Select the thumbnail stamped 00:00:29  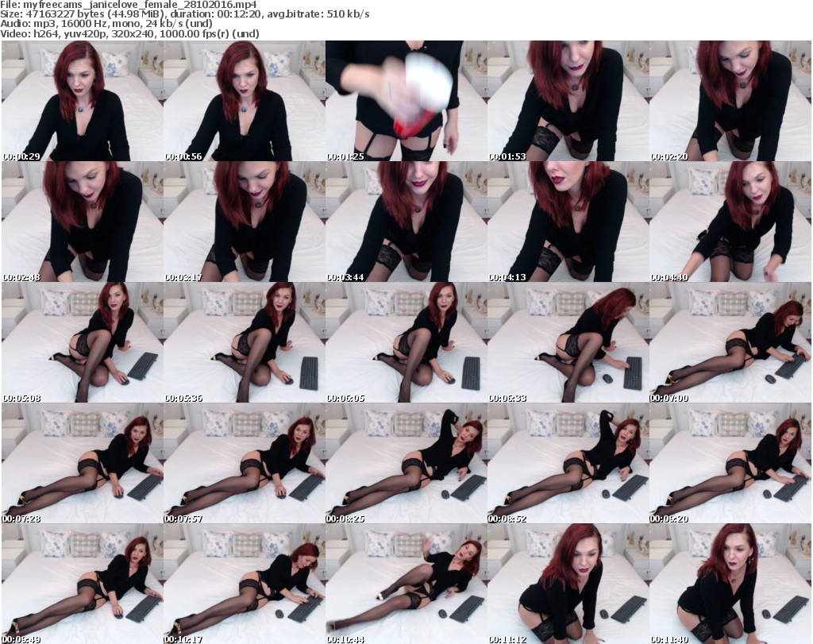[x=83, y=101]
